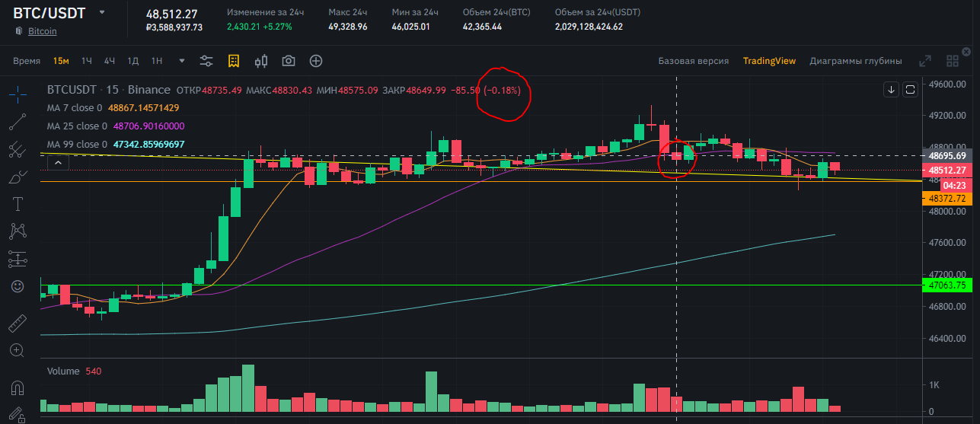980x424 pixels.
Task: Take a chart snapshot with camera icon
Action: coord(289,61)
